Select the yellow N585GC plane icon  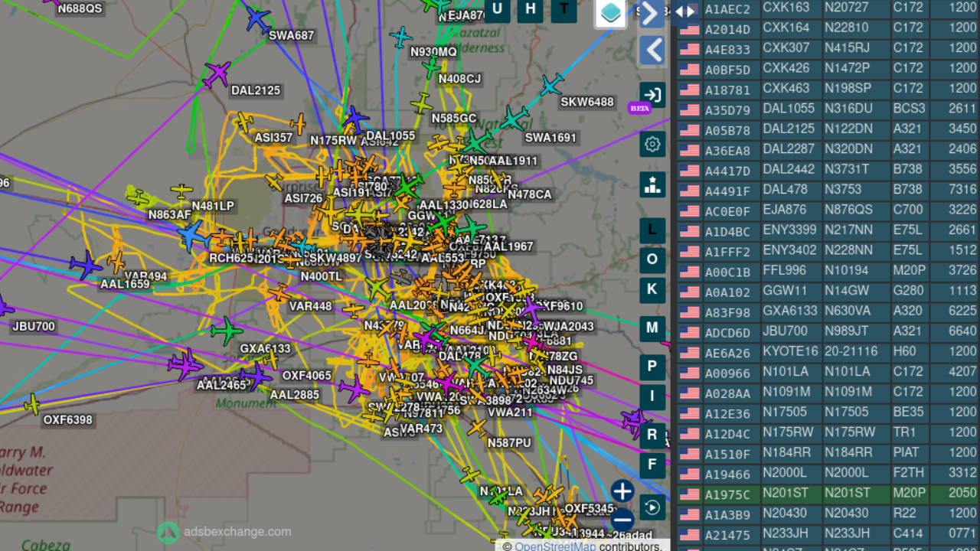coord(421,103)
